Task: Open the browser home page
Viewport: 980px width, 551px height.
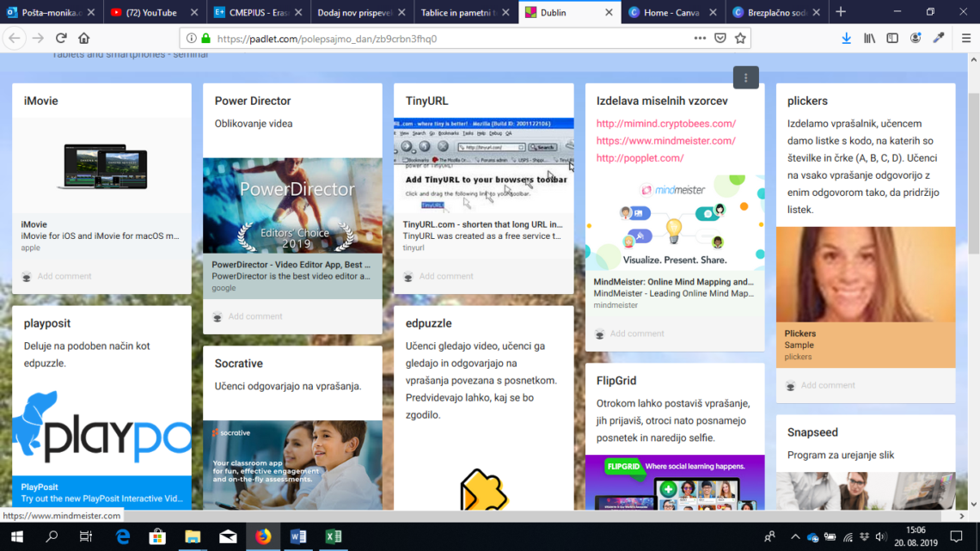Action: pos(83,38)
